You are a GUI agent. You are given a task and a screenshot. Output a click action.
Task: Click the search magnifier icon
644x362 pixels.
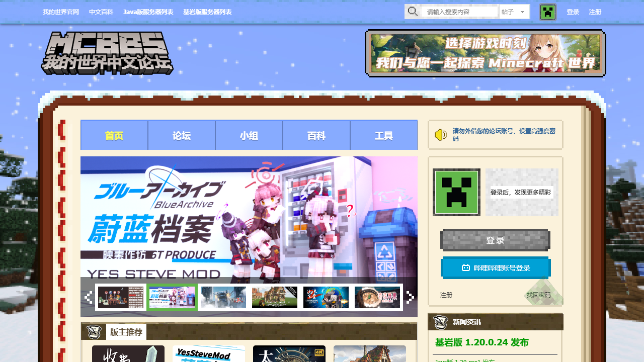(413, 12)
